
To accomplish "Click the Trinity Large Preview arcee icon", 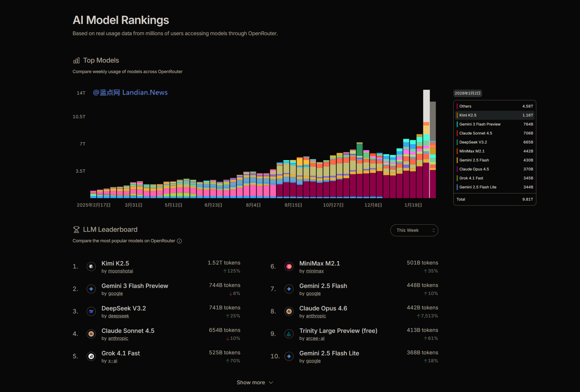I will click(x=289, y=334).
